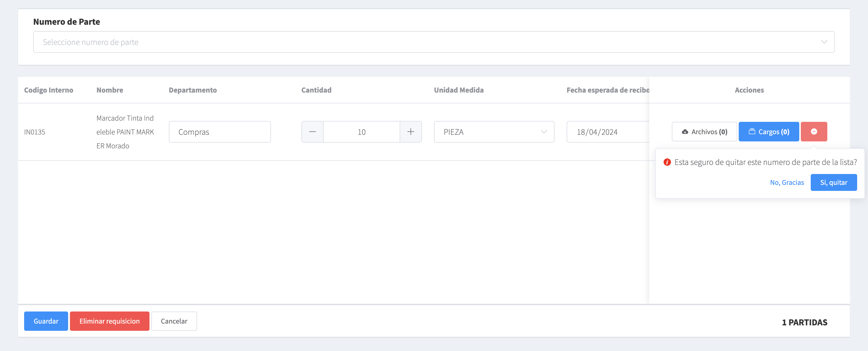Click the box icon in Cargos button
The image size is (868, 351).
pyautogui.click(x=752, y=131)
